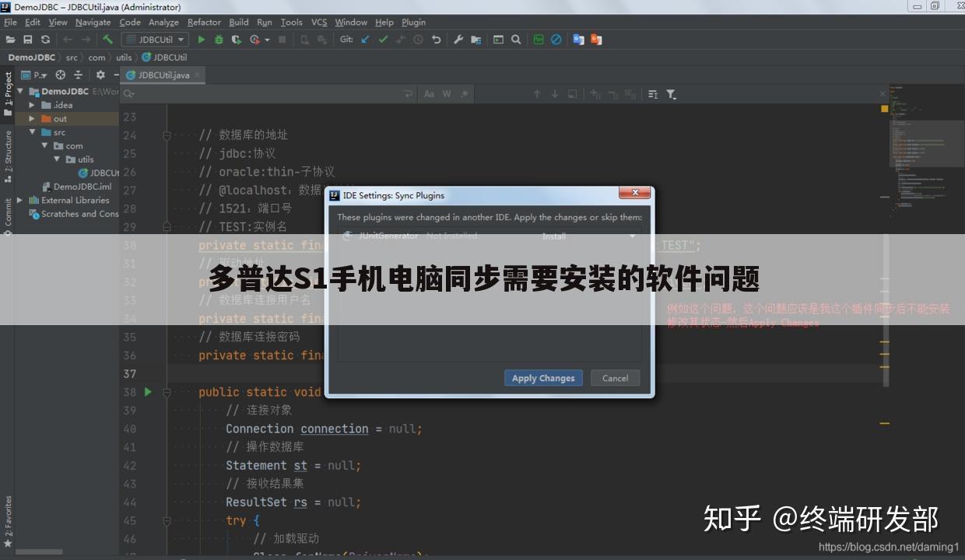Expand External Libraries node
The width and height of the screenshot is (965, 560).
tap(21, 200)
